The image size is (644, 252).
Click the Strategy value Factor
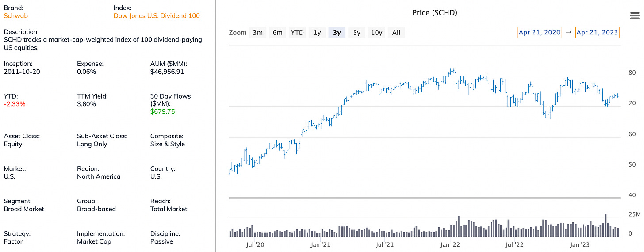(13, 241)
